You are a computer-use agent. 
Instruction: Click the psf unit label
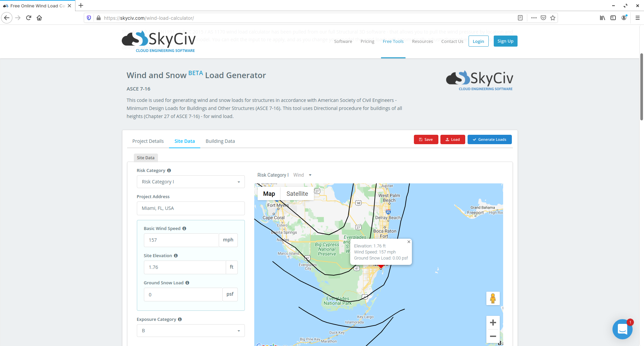230,294
